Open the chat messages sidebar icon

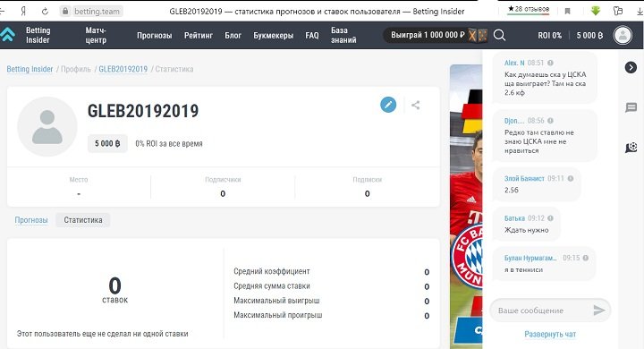(x=631, y=107)
